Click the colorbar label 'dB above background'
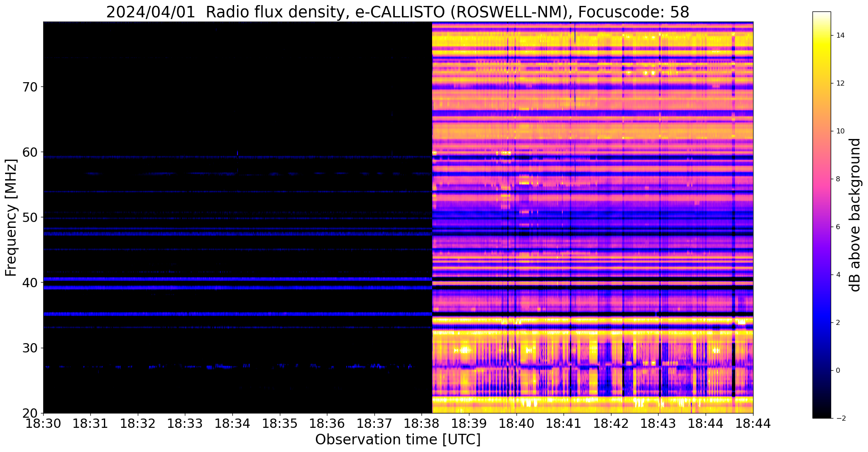The image size is (868, 452). (855, 215)
